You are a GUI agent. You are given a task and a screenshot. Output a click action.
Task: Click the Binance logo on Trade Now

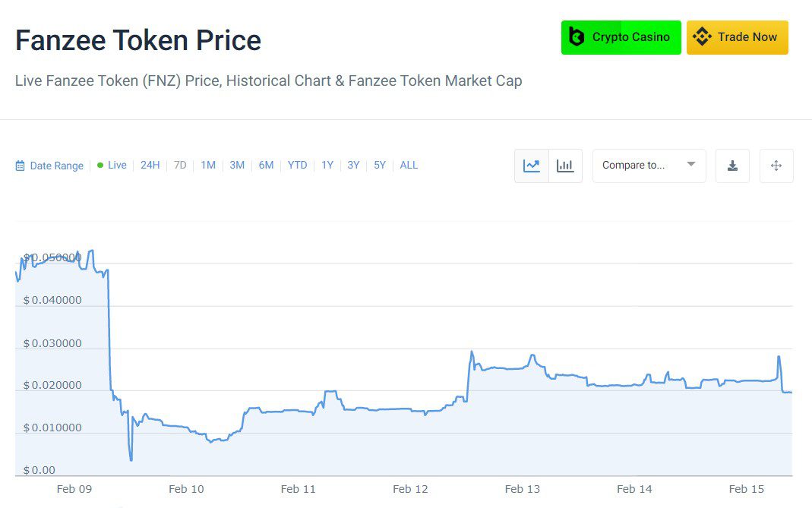(x=702, y=37)
